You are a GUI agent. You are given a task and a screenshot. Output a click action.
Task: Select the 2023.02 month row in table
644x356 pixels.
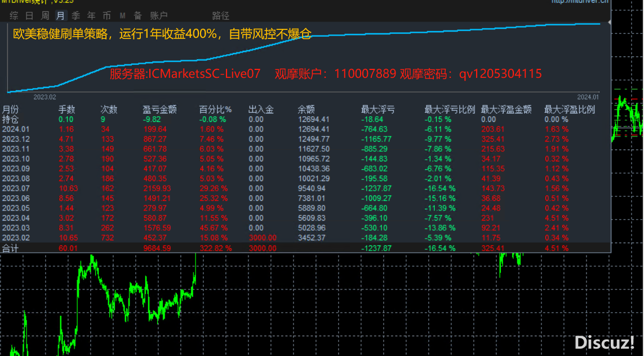coord(16,238)
